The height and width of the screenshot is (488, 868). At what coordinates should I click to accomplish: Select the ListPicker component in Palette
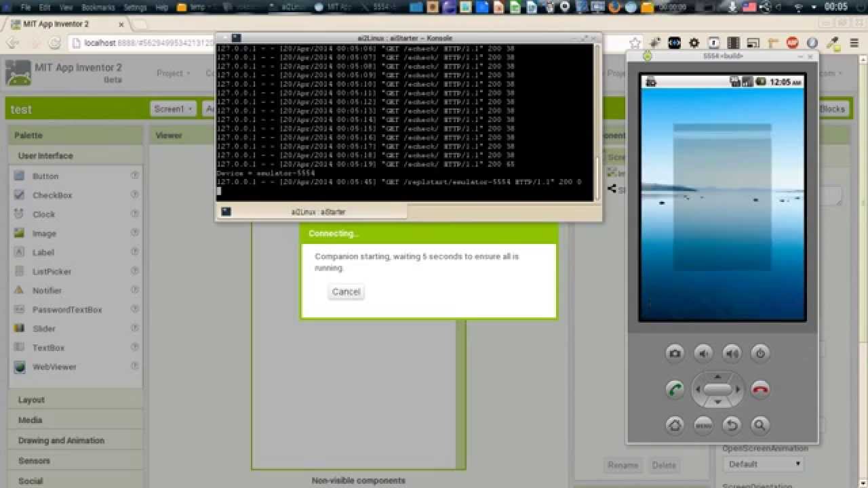(52, 271)
